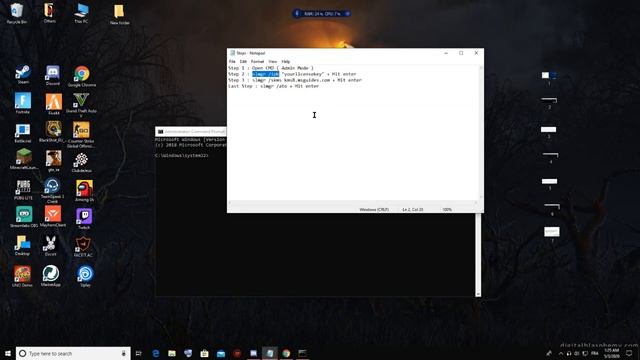Switch to Command Prompt on the taskbar
The height and width of the screenshot is (360, 640).
[302, 353]
